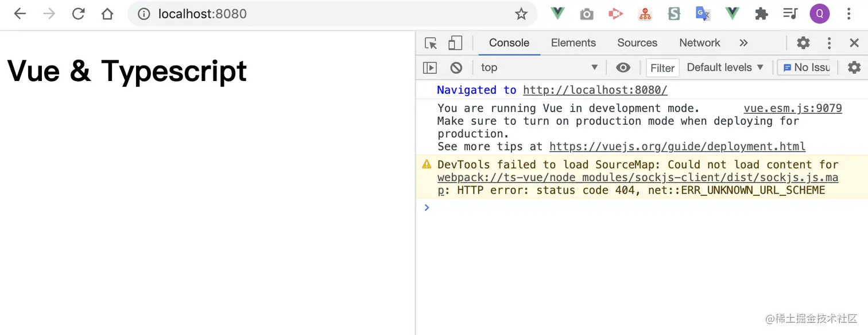Open the sitemap tree extension icon
Screen dimensions: 868x335
[x=645, y=14]
